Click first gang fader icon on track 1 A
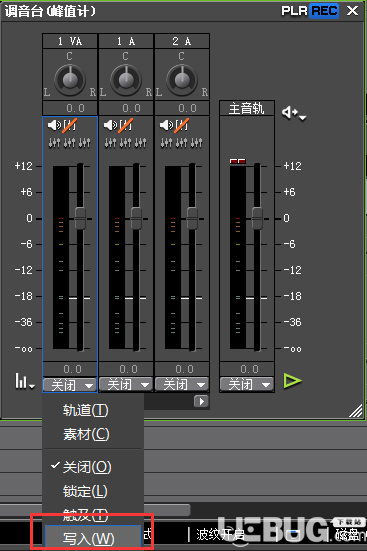Screen dimensions: 367x551 coord(110,143)
